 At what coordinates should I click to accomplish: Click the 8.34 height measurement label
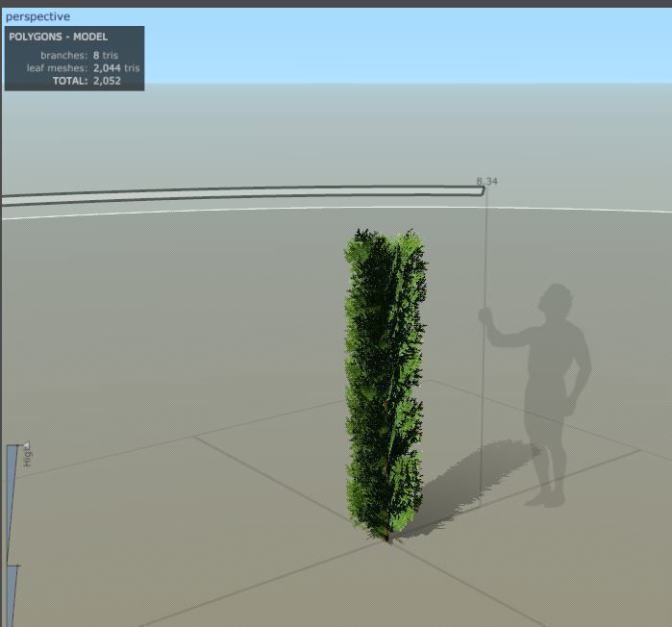[487, 182]
